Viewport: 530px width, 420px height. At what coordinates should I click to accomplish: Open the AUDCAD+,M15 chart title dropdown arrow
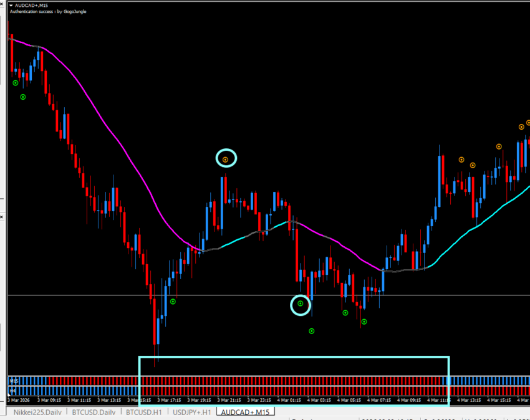12,5
